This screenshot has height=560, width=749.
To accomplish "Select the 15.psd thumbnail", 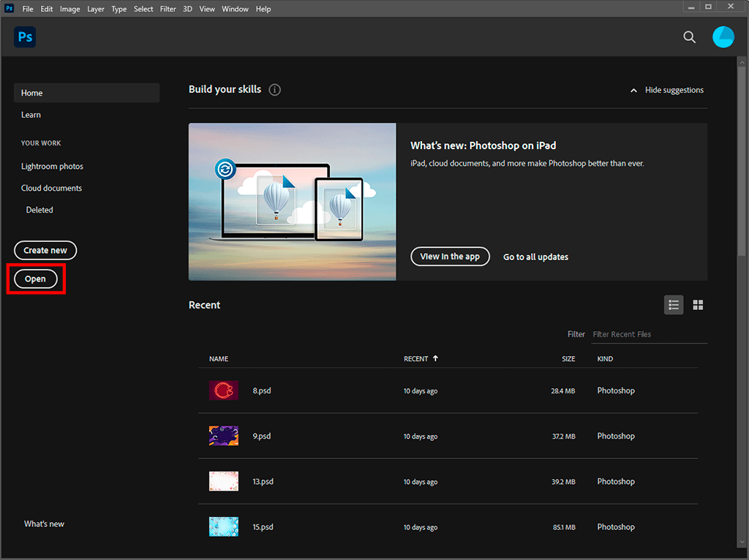I will click(x=223, y=526).
